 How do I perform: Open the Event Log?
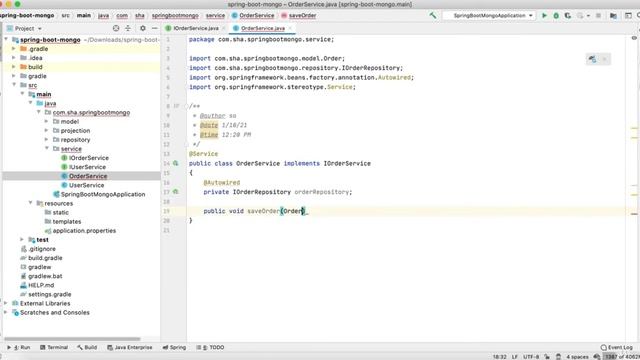click(617, 347)
